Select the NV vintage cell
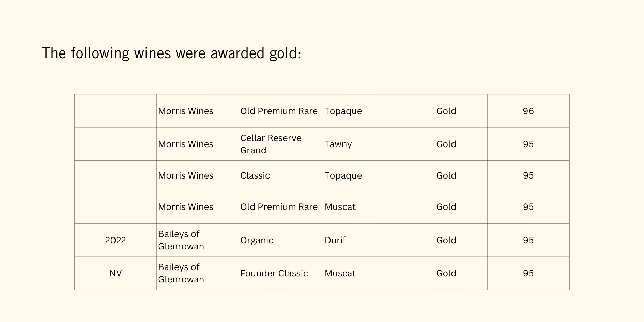This screenshot has width=644, height=322. click(x=116, y=273)
